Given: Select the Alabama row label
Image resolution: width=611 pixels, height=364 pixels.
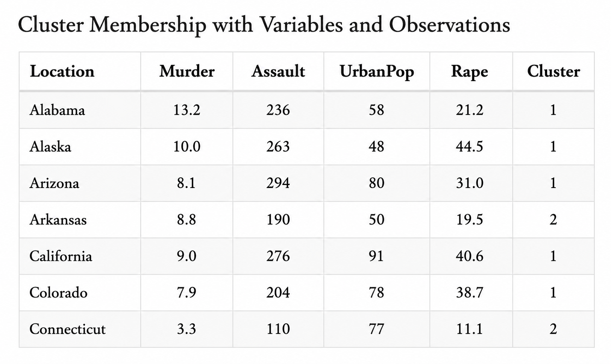Looking at the screenshot, I should 57,110.
